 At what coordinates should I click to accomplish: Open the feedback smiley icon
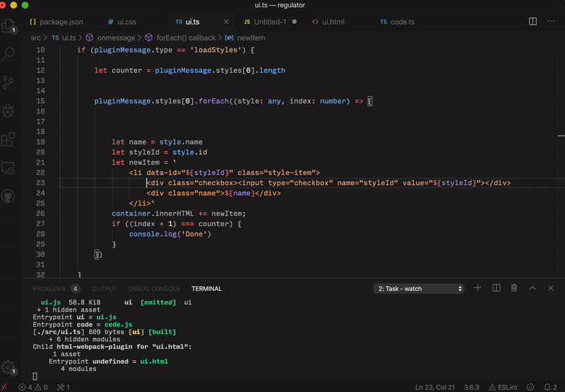pyautogui.click(x=530, y=387)
